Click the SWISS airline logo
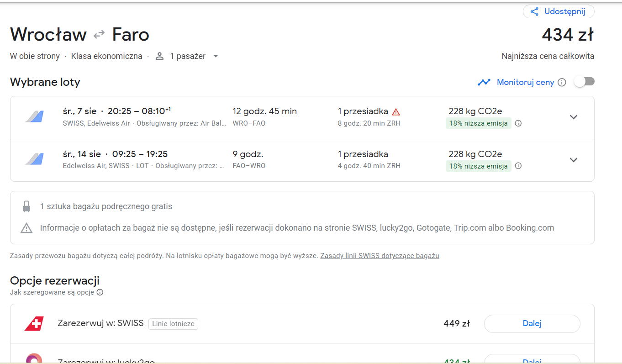The width and height of the screenshot is (622, 364). (34, 324)
